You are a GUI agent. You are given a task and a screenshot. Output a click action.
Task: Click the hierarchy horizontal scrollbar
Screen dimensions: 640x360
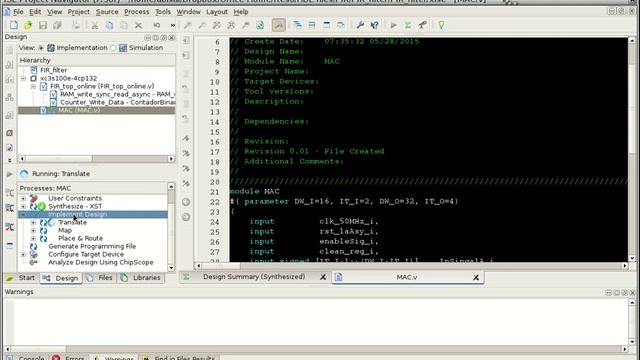click(96, 159)
